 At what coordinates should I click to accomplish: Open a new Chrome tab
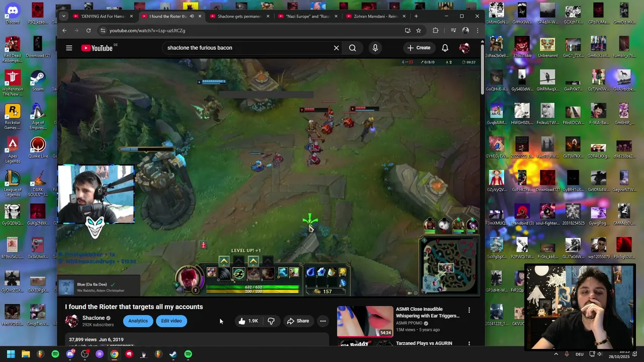coord(416,16)
